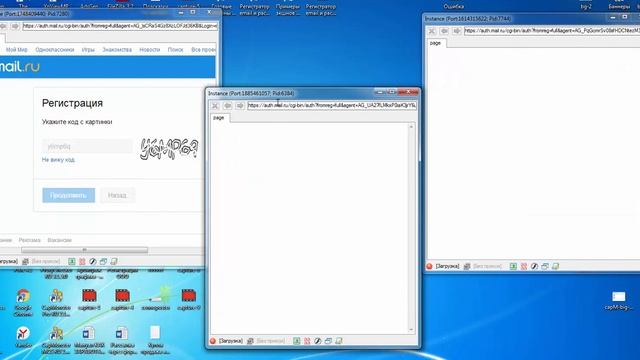
Task: Open 'Одноклассники' link on mail.ru page
Action: [55, 49]
